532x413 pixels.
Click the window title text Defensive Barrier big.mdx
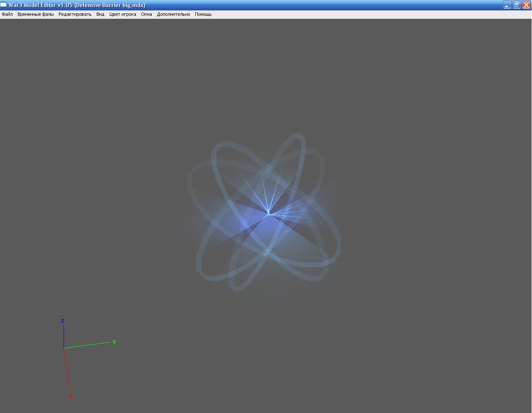[x=110, y=5]
